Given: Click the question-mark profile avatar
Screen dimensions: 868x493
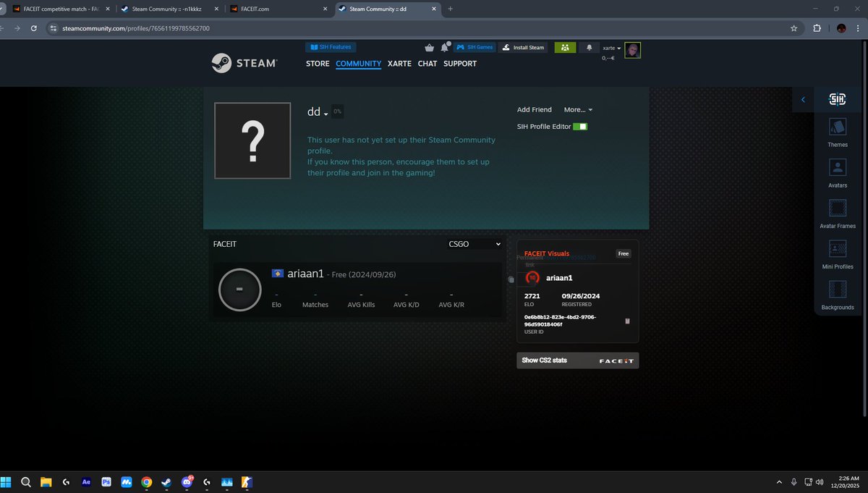Looking at the screenshot, I should coord(252,140).
